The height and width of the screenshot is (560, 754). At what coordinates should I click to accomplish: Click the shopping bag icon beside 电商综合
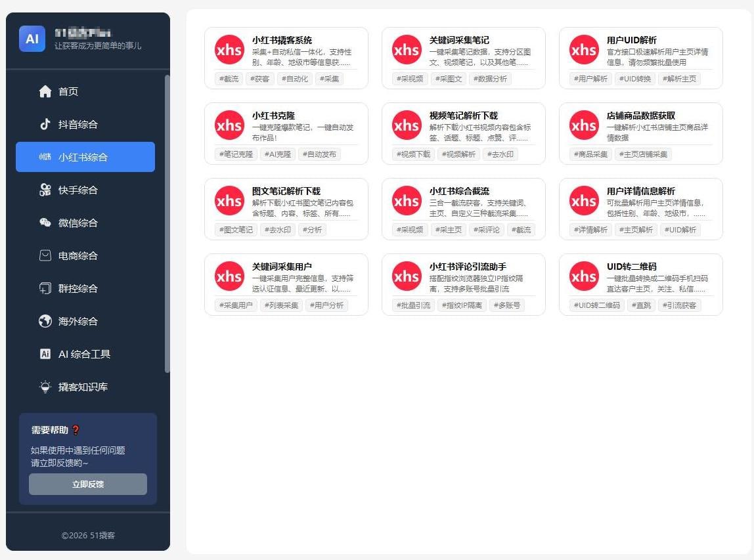[x=45, y=255]
